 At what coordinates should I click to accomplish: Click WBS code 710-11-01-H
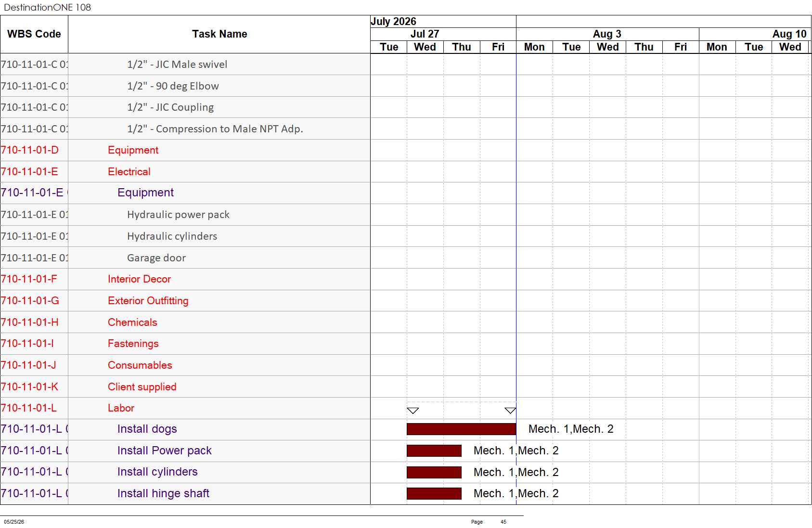(x=30, y=322)
